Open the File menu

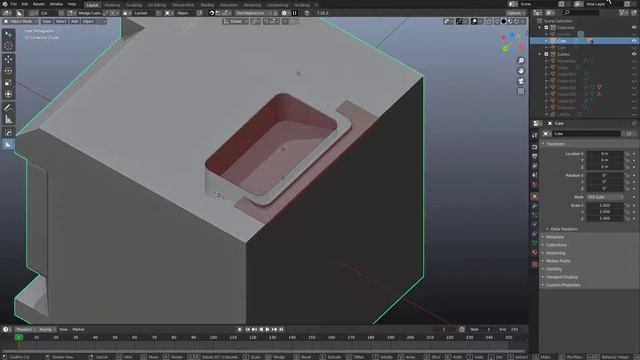coord(14,4)
